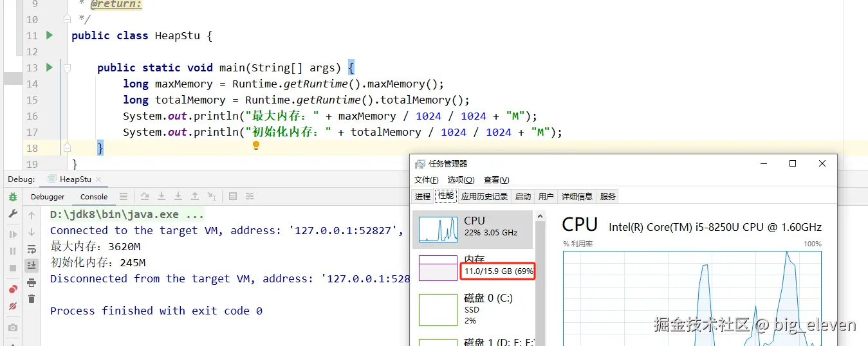This screenshot has width=868, height=346.
Task: Clear console with trash icon
Action: pos(32,299)
